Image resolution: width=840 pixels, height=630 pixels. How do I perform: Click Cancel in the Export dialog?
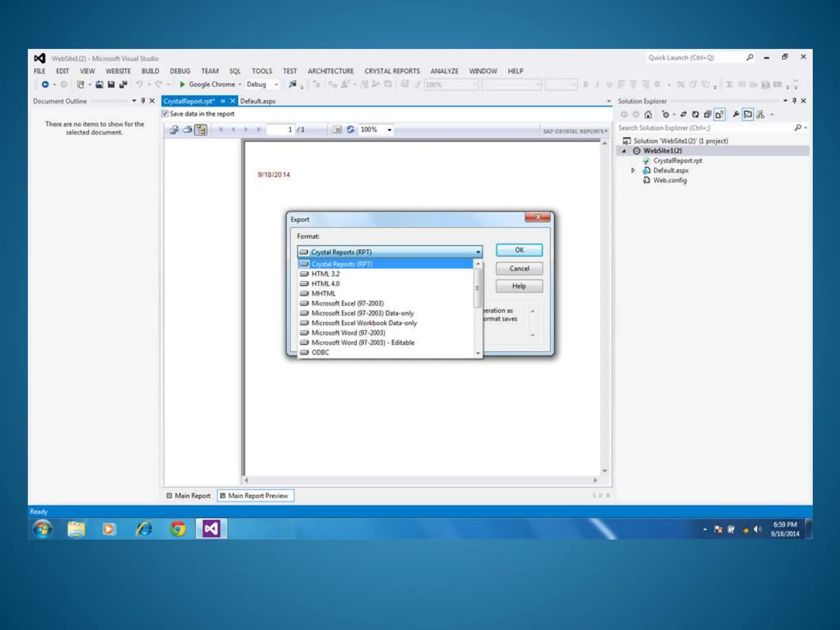pos(519,268)
